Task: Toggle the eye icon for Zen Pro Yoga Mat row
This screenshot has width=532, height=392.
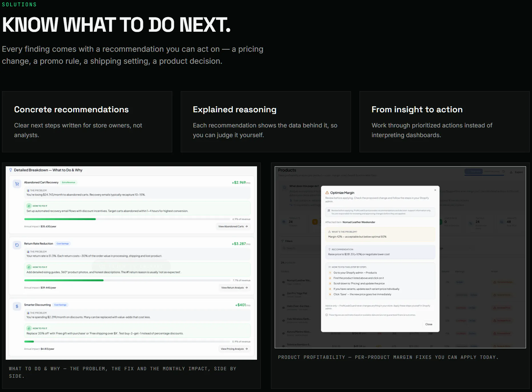Action: click(283, 295)
